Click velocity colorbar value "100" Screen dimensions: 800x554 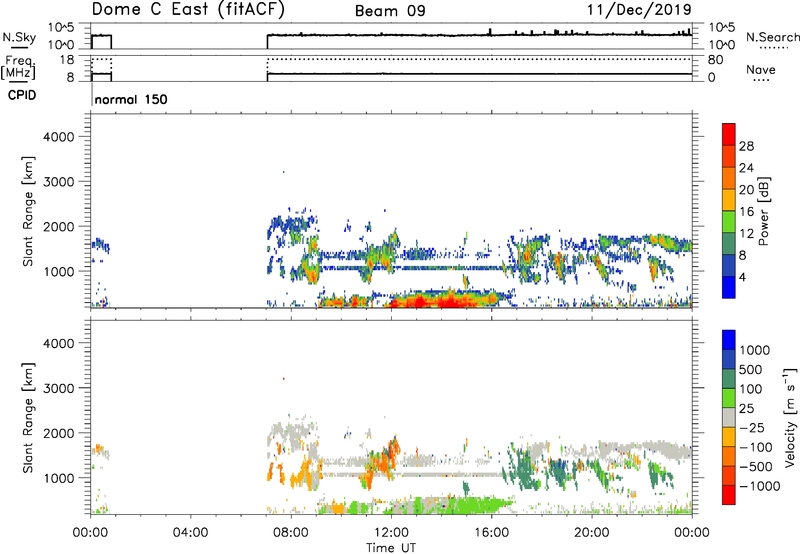pyautogui.click(x=751, y=389)
